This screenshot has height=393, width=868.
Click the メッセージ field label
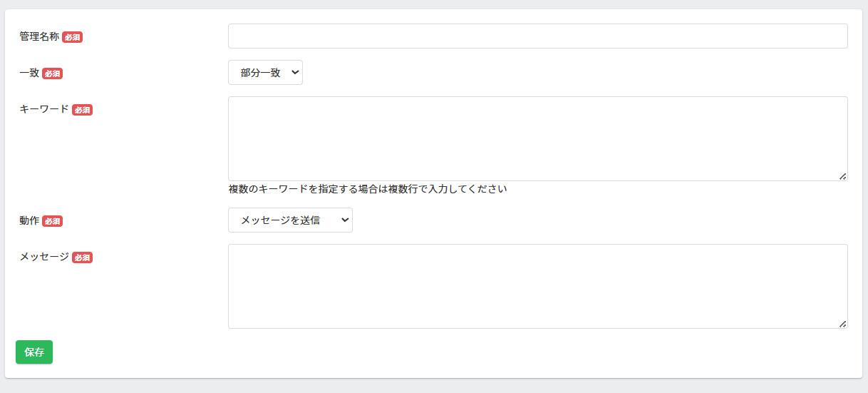[44, 257]
